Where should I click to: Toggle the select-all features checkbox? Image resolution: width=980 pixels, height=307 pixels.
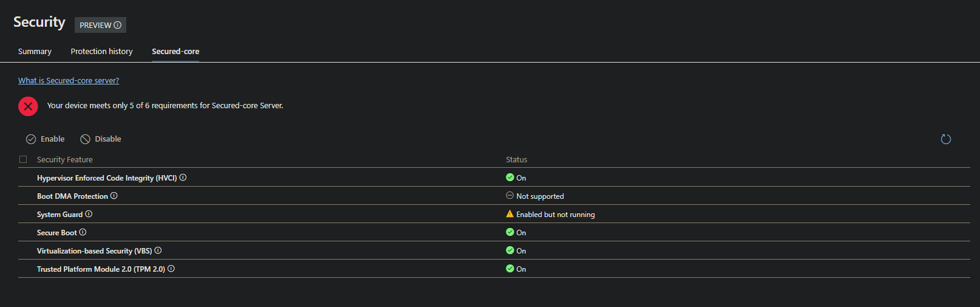(23, 159)
